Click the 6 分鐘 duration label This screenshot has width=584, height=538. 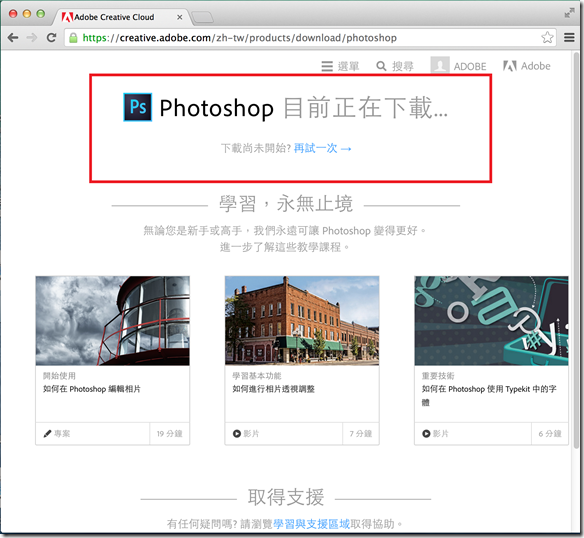tap(550, 434)
